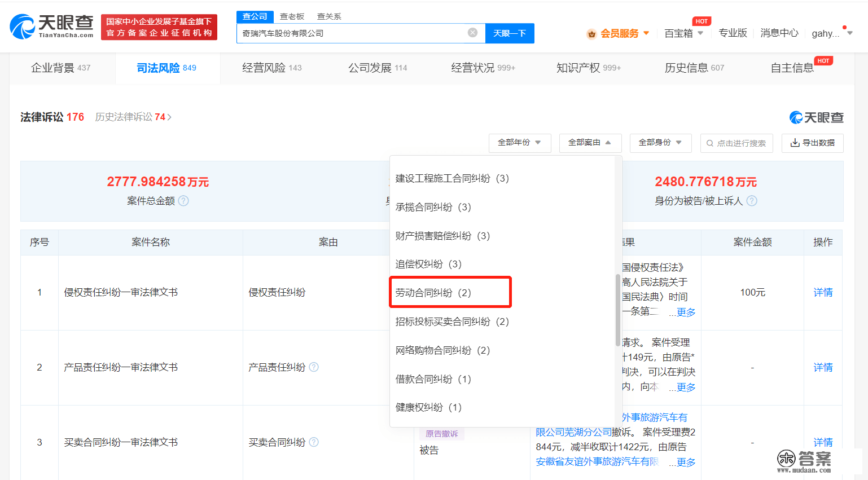The height and width of the screenshot is (480, 868).
Task: Go to the 经营状况 tab
Action: pos(483,68)
